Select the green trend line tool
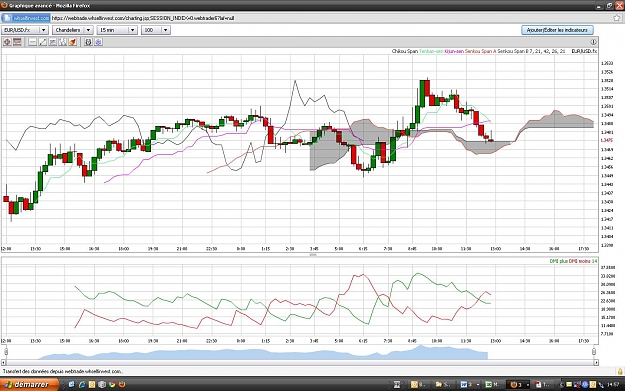 pos(43,42)
